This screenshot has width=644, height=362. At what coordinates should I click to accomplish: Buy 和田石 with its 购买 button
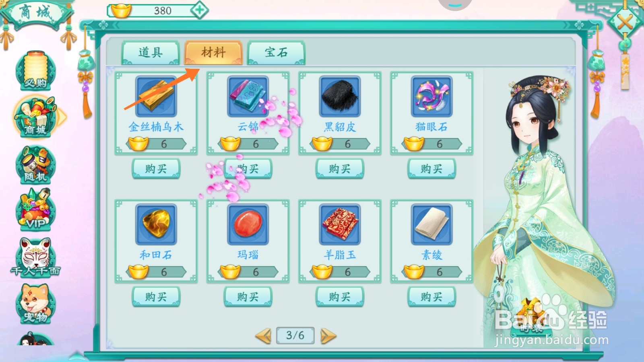(156, 297)
